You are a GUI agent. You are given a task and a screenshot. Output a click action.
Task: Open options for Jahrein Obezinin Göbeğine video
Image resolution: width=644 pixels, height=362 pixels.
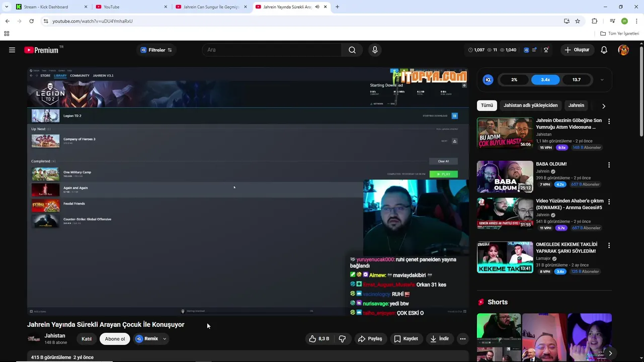click(609, 121)
